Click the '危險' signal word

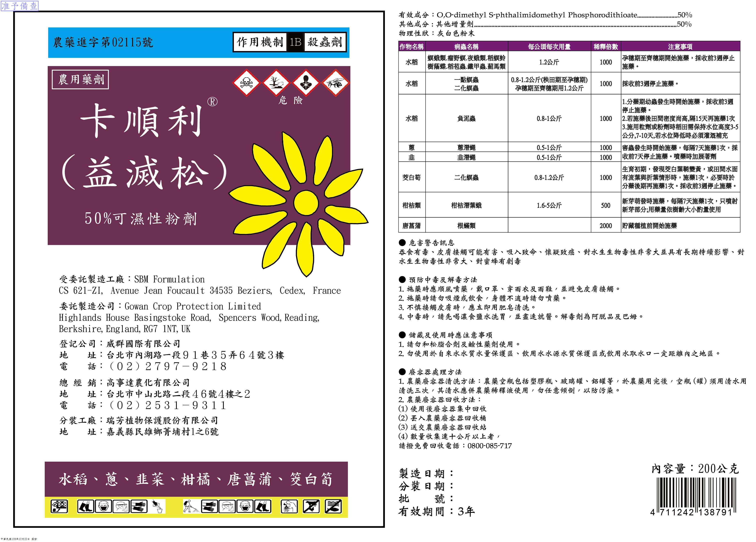click(x=290, y=101)
